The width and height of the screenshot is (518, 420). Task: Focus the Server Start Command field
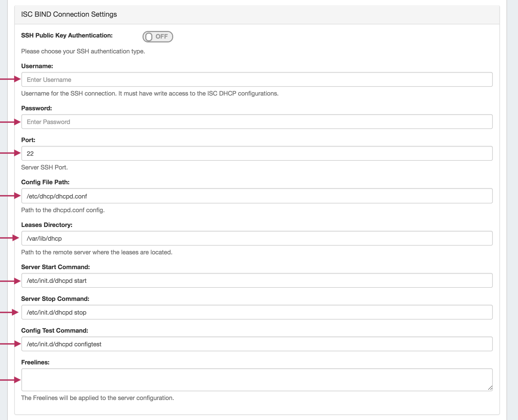click(x=257, y=281)
